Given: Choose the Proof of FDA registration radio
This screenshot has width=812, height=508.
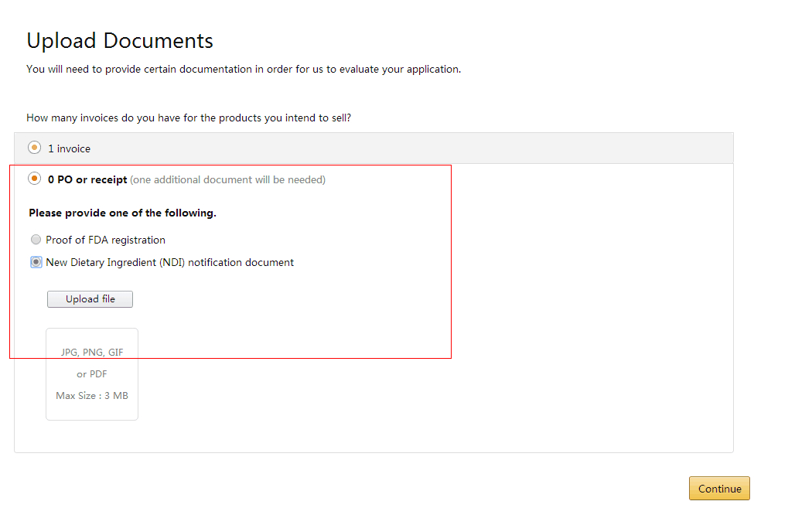Looking at the screenshot, I should (x=36, y=240).
